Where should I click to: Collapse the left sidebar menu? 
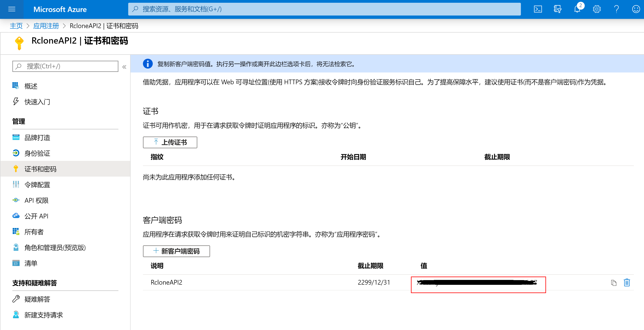tap(124, 67)
